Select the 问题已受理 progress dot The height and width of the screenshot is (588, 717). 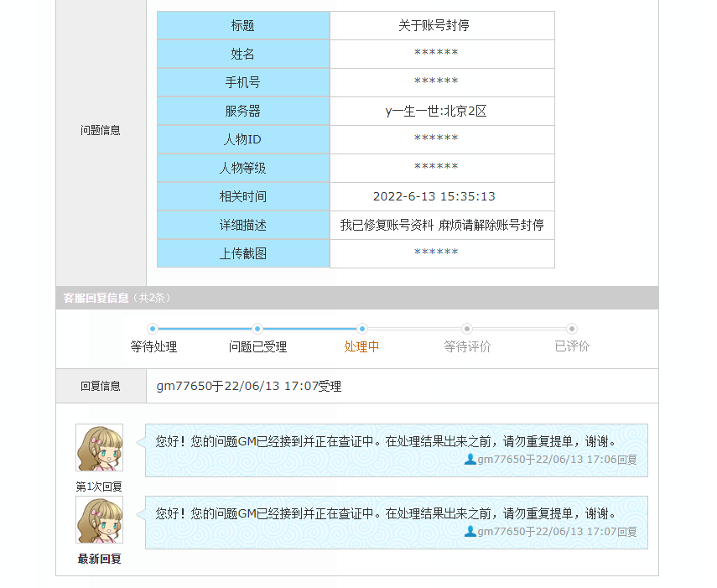pyautogui.click(x=257, y=329)
